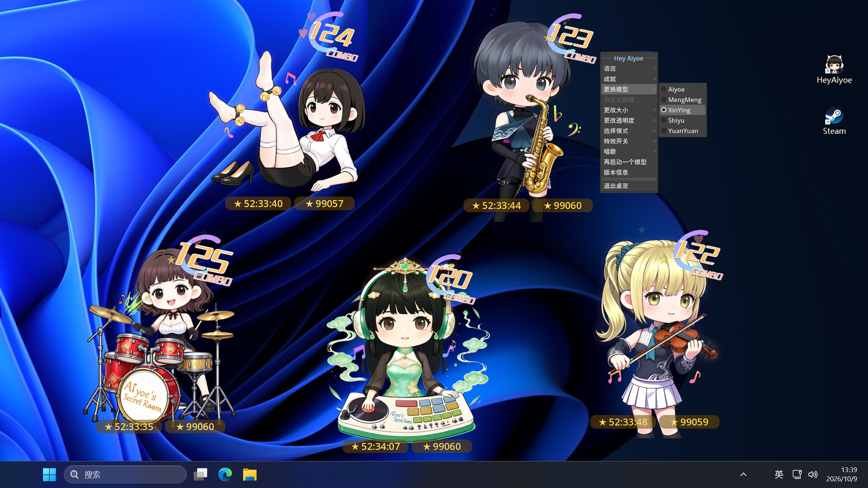Expand the 选择模式 mode submenu
This screenshot has height=488, width=868.
pyautogui.click(x=629, y=131)
